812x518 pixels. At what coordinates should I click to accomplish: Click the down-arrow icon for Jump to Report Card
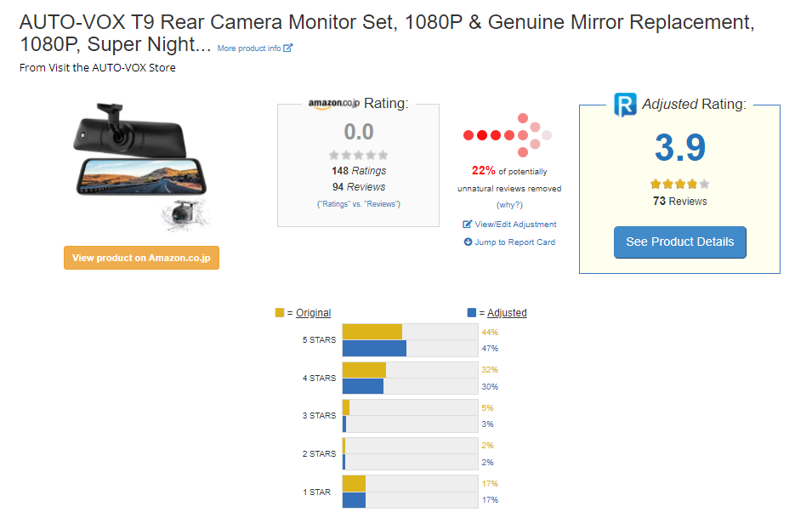(x=468, y=242)
